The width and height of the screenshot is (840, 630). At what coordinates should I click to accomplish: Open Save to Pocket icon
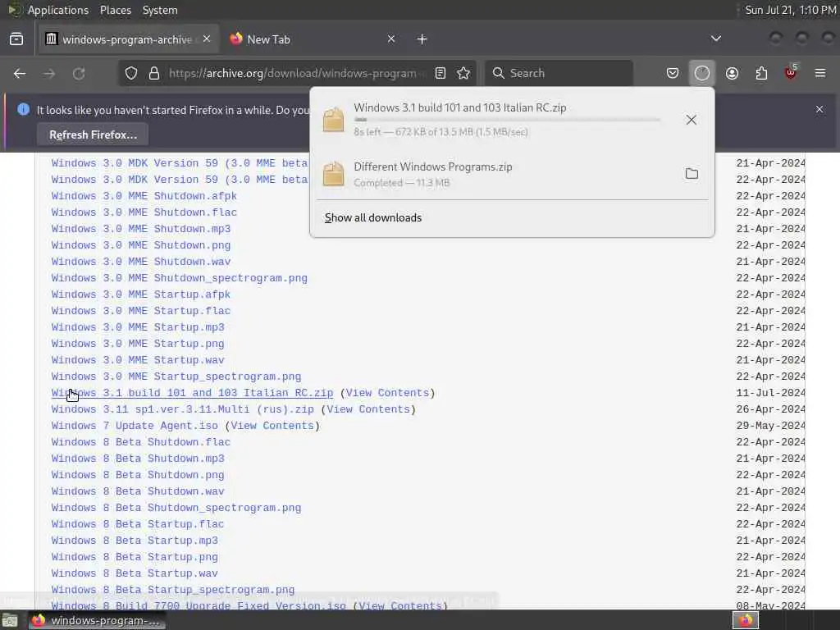pos(673,73)
